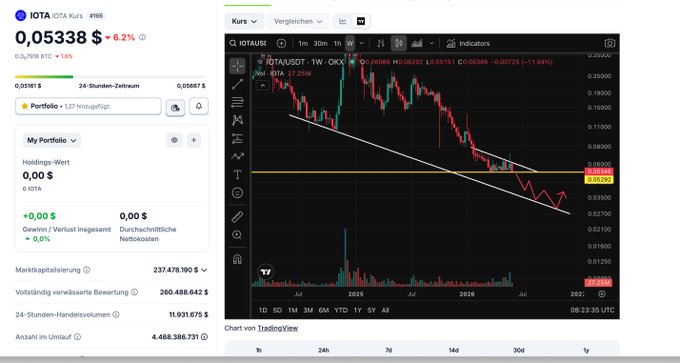Open the TradingView link
Image resolution: width=680 pixels, height=363 pixels.
pos(278,328)
